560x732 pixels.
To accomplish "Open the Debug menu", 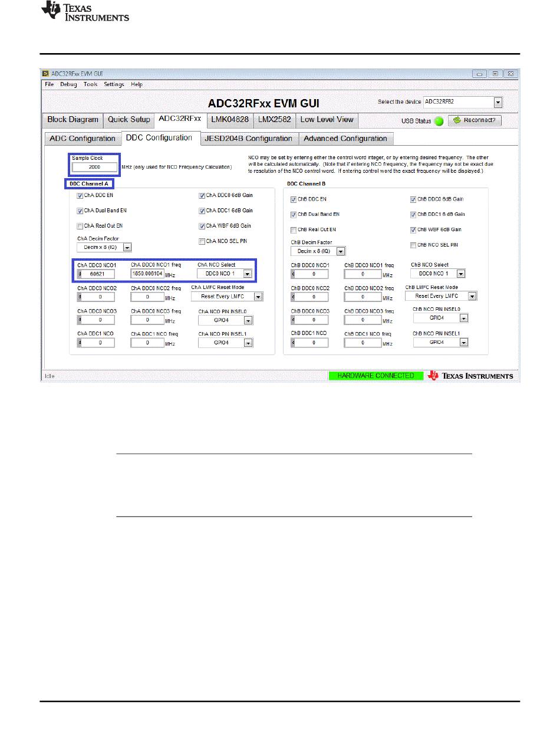I will (68, 84).
